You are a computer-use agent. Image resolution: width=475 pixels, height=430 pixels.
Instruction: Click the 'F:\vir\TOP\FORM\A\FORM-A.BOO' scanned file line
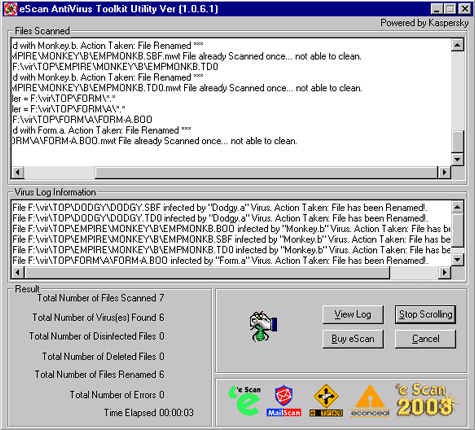click(x=82, y=120)
